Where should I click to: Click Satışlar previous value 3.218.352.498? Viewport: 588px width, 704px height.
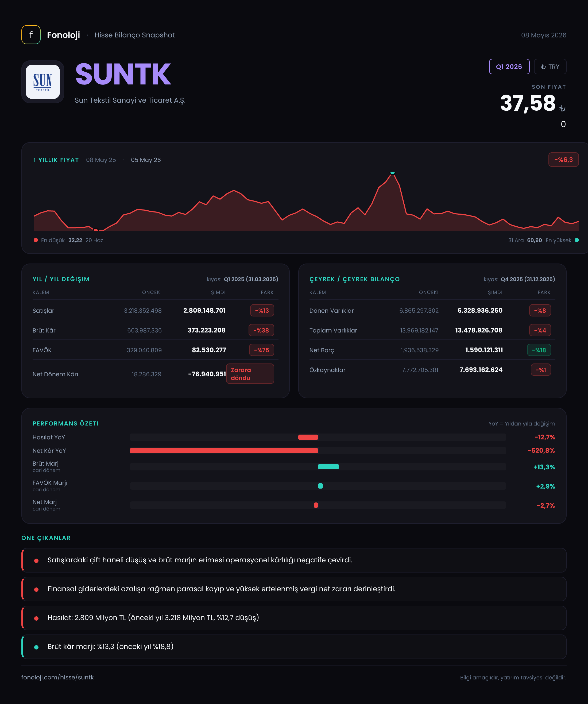143,311
